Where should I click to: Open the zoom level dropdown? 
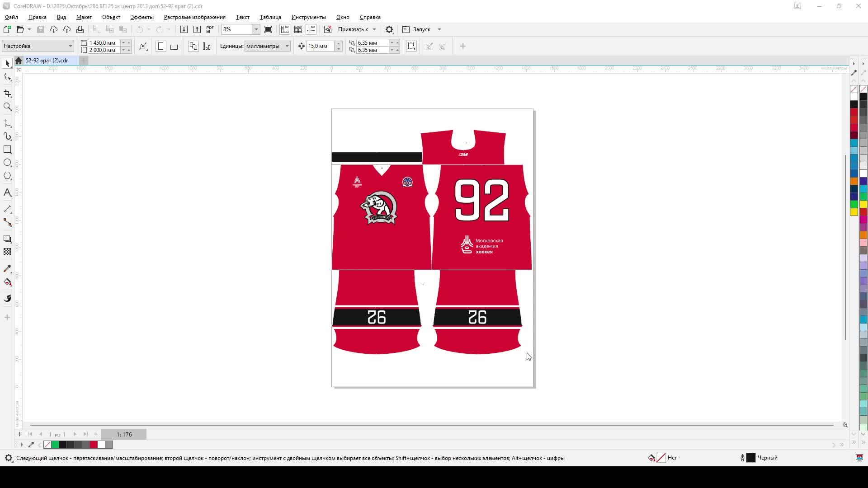click(256, 29)
